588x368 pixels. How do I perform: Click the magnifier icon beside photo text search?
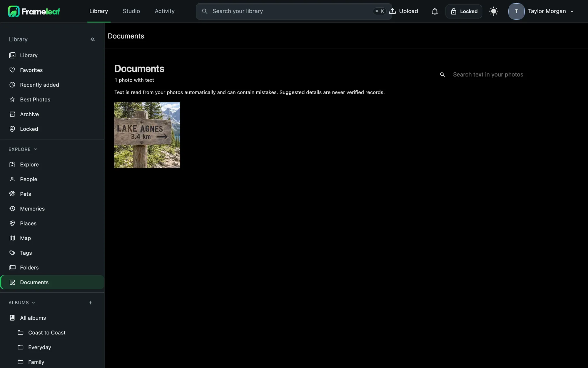[x=442, y=75]
